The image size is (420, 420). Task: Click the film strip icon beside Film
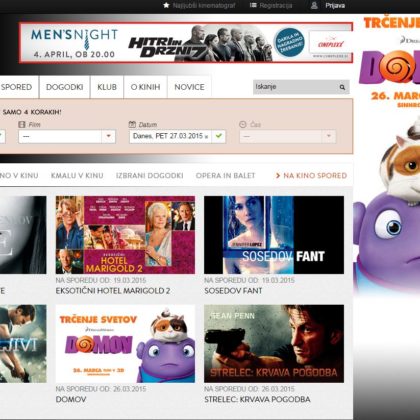[22, 125]
